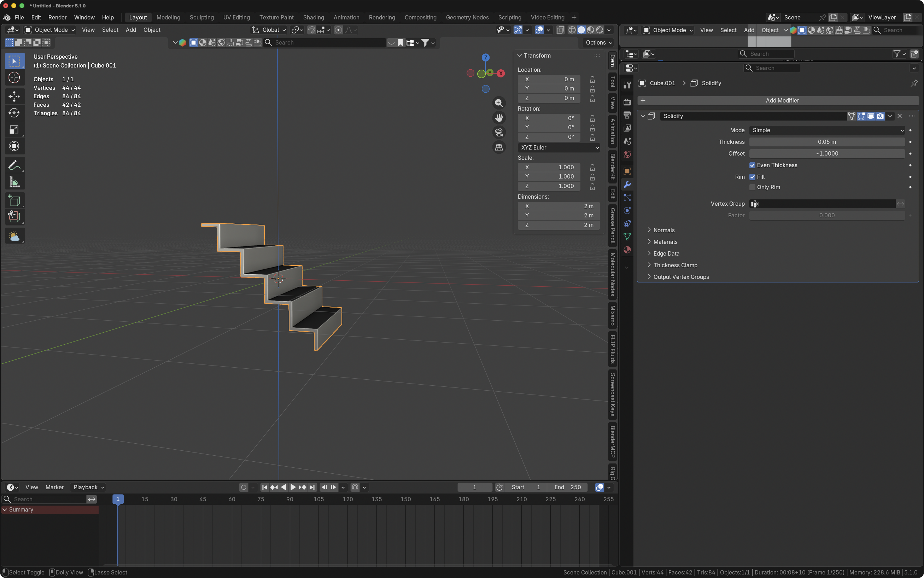Image resolution: width=924 pixels, height=578 pixels.
Task: Open the Render properties tab
Action: pyautogui.click(x=627, y=102)
